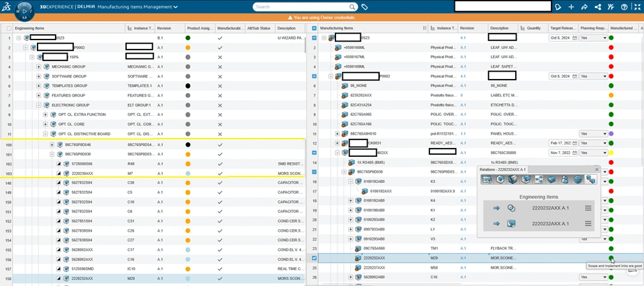Image resolution: width=644 pixels, height=286 pixels.
Task: Expand 98C765A0H010 manufacturing item
Action: click(337, 134)
